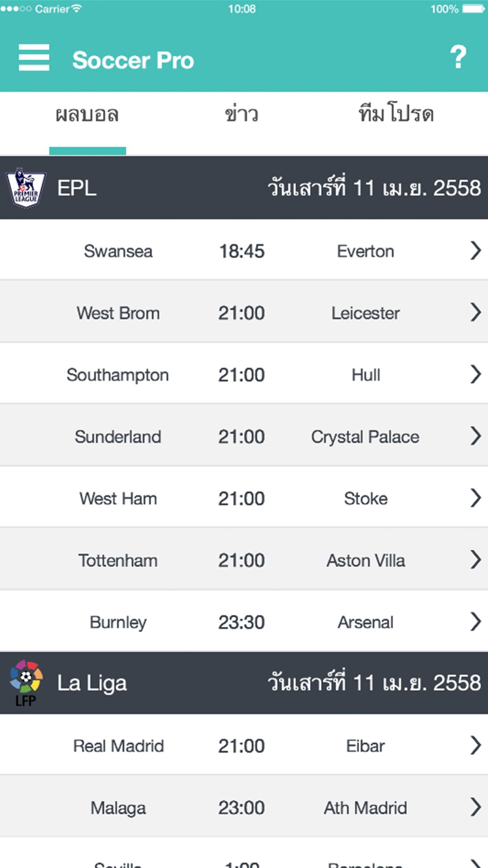
Task: Expand Real Madrid vs Eibar chevron
Action: pyautogui.click(x=475, y=746)
